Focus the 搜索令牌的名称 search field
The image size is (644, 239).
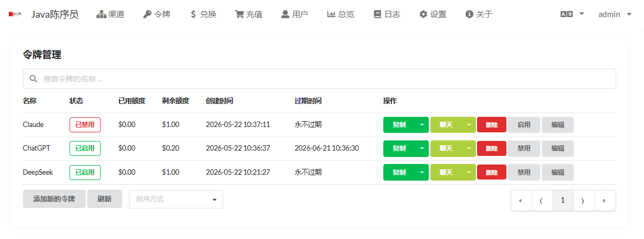pyautogui.click(x=320, y=79)
